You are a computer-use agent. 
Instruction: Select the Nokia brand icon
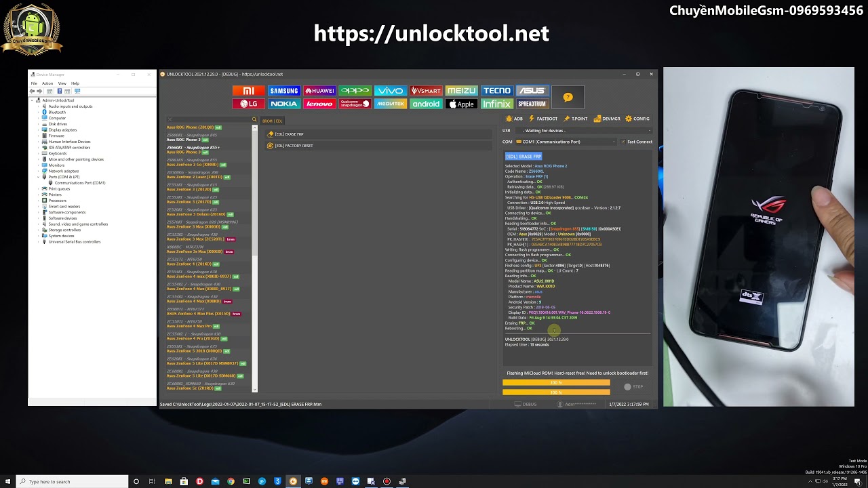click(283, 104)
